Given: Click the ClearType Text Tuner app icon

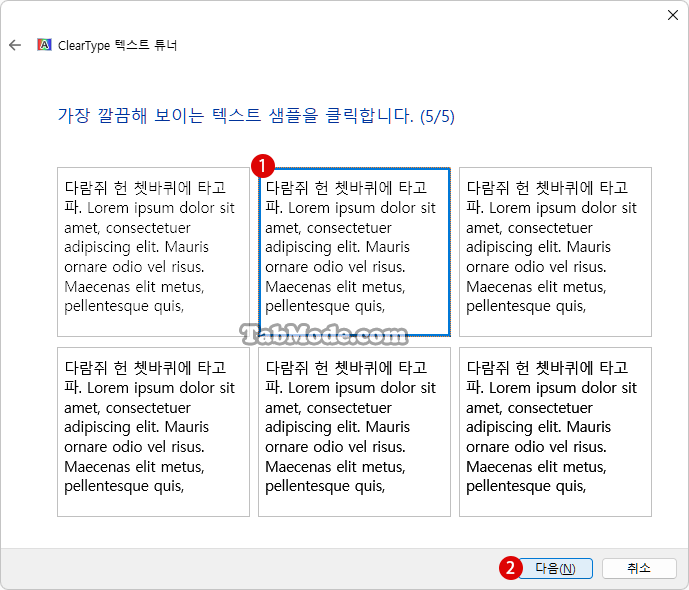Looking at the screenshot, I should coord(44,45).
